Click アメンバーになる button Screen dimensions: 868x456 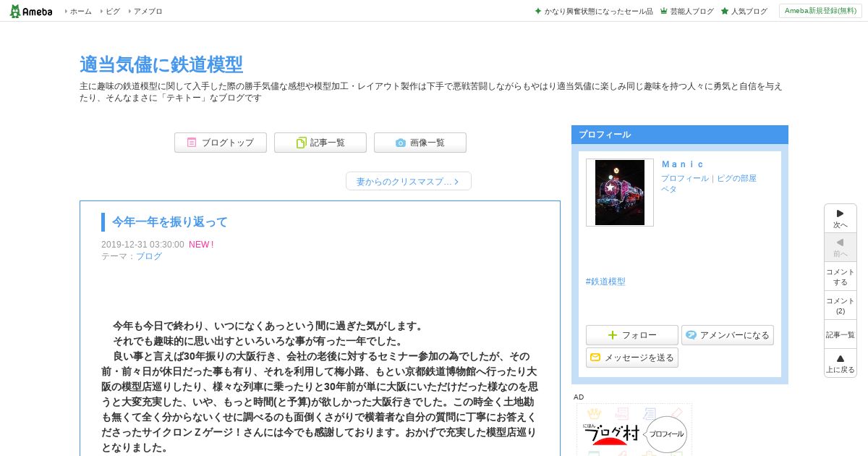click(728, 335)
